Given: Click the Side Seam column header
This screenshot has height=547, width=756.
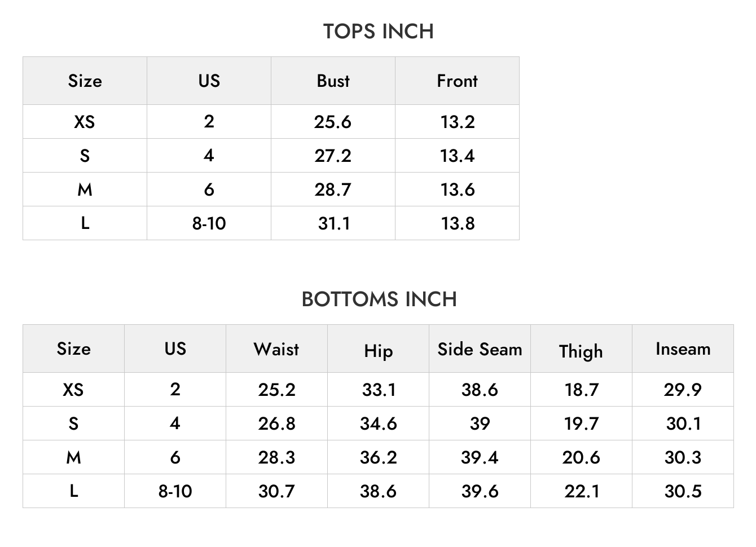Looking at the screenshot, I should click(x=480, y=349).
